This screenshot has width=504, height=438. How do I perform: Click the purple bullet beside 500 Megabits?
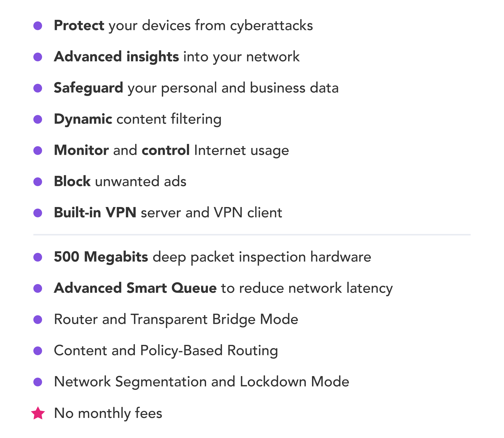pos(38,257)
